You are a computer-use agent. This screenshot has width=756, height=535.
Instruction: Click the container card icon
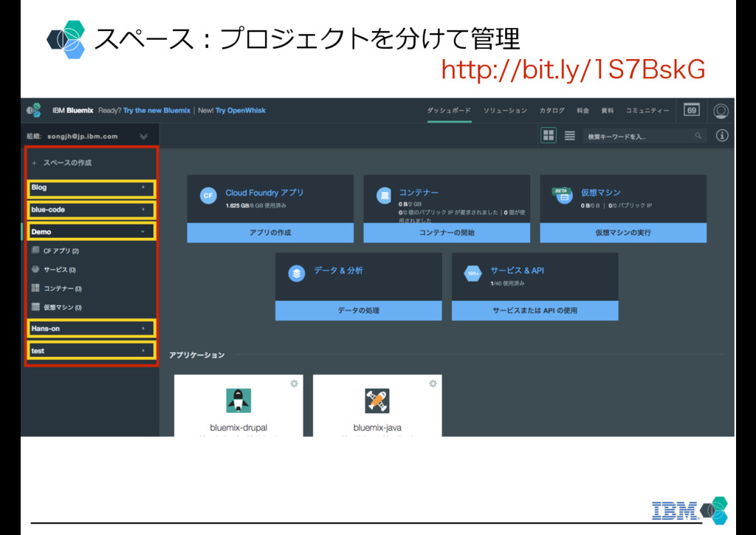click(384, 195)
